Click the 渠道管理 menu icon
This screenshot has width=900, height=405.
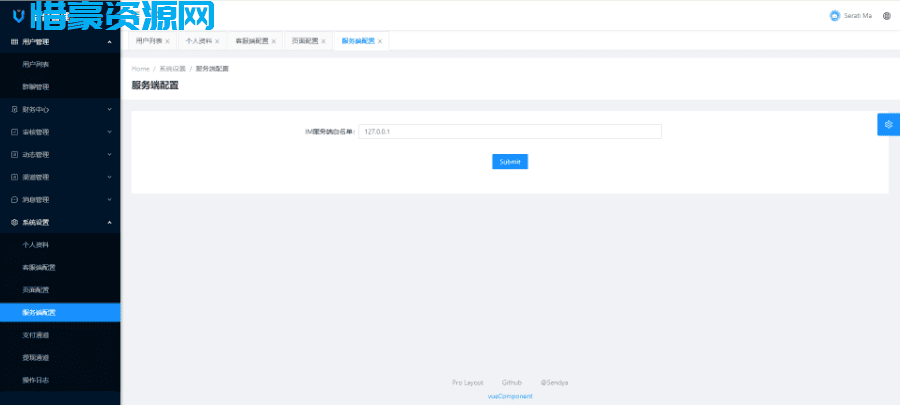[x=15, y=177]
